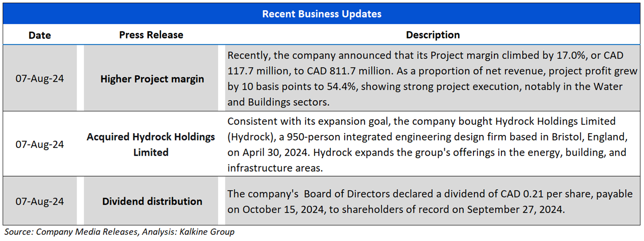
Task: Click the date beside Higher Project margin
Action: pyautogui.click(x=40, y=79)
